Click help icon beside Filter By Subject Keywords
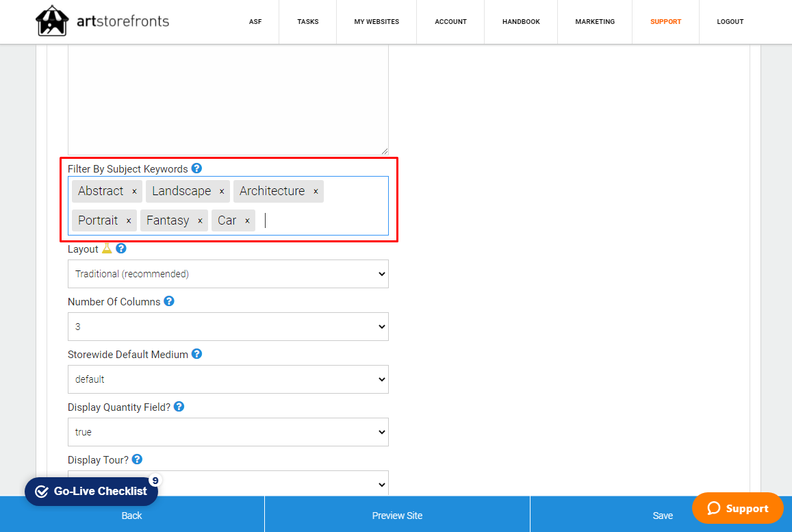The width and height of the screenshot is (792, 532). tap(196, 168)
